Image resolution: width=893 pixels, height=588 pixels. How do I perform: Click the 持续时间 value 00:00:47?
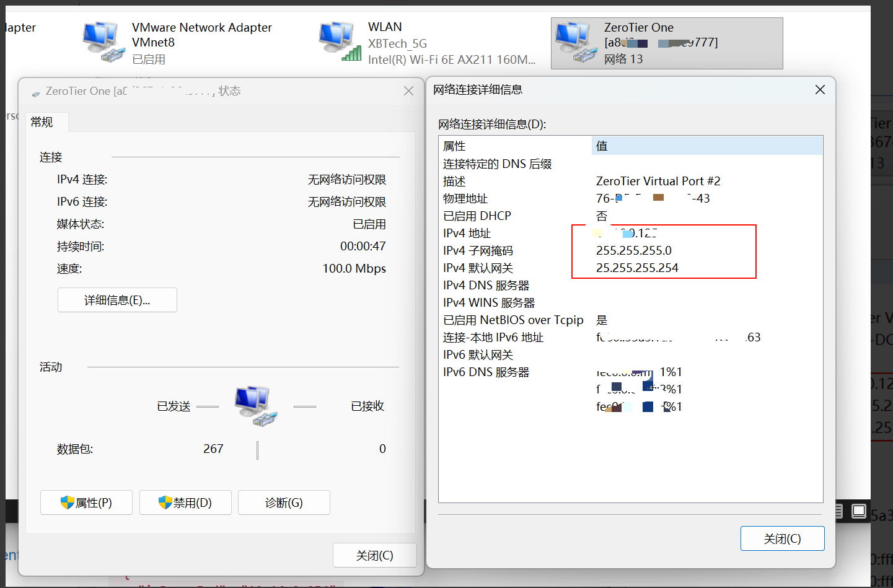[x=363, y=246]
